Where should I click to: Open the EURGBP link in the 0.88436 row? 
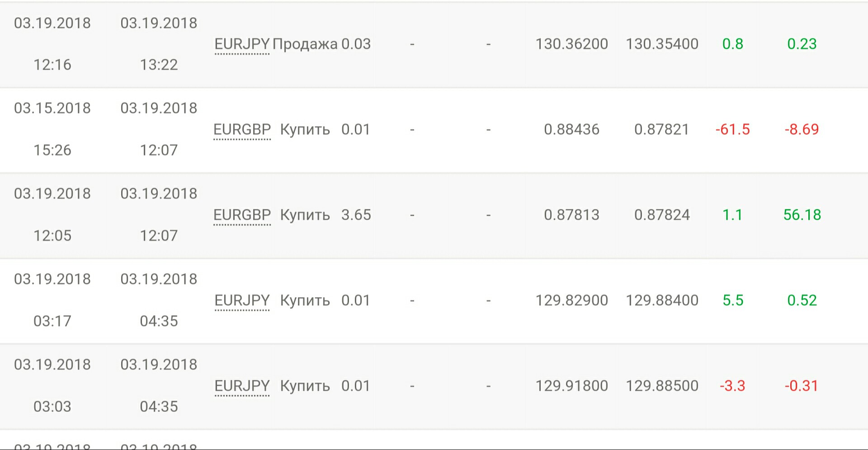242,129
